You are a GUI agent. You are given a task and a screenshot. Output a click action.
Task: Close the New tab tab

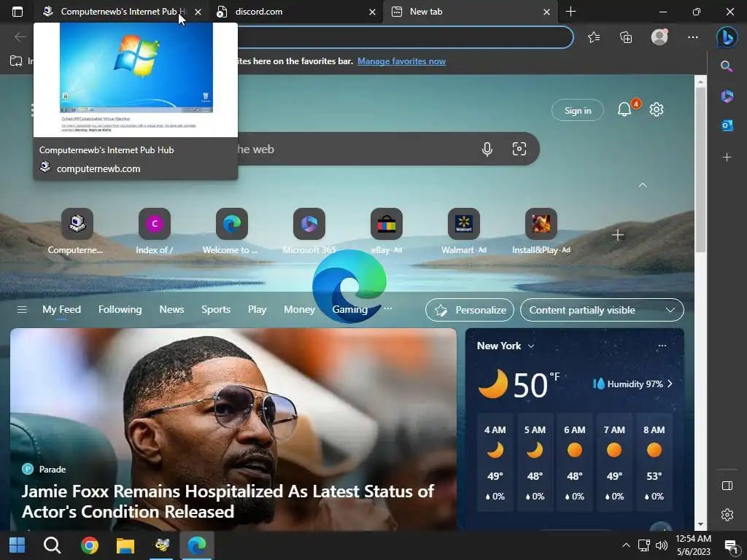pyautogui.click(x=546, y=12)
